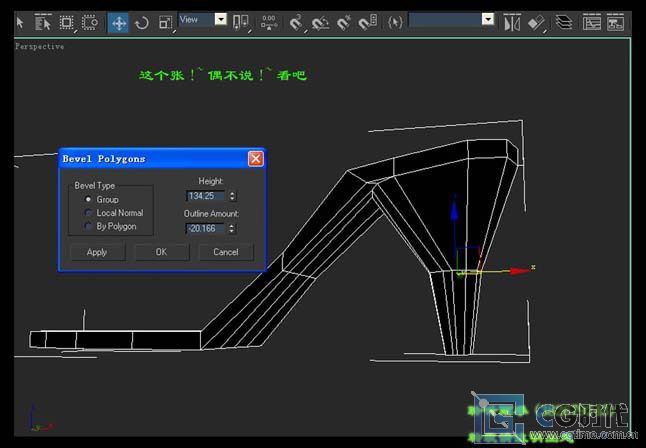Click the Outline Amount spinner arrows
This screenshot has height=448, width=646.
(232, 228)
